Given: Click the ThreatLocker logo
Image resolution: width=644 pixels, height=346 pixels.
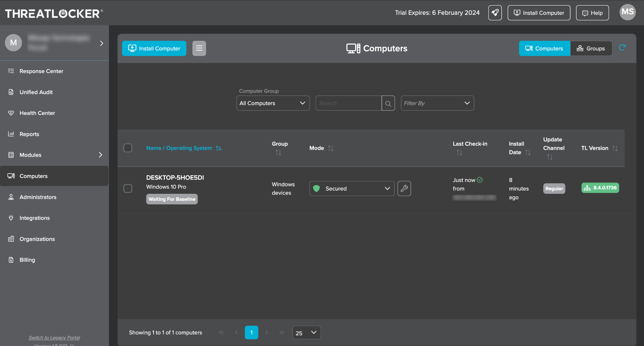Looking at the screenshot, I should tap(54, 14).
